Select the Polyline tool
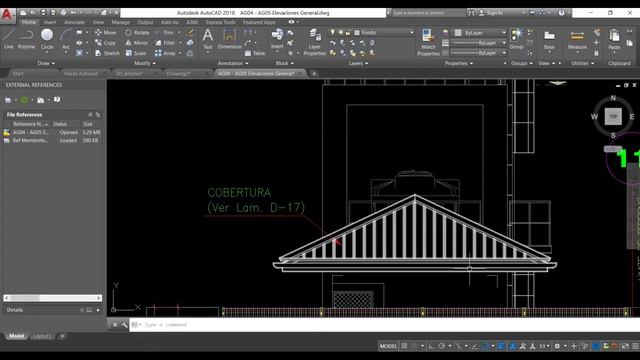 click(x=26, y=39)
